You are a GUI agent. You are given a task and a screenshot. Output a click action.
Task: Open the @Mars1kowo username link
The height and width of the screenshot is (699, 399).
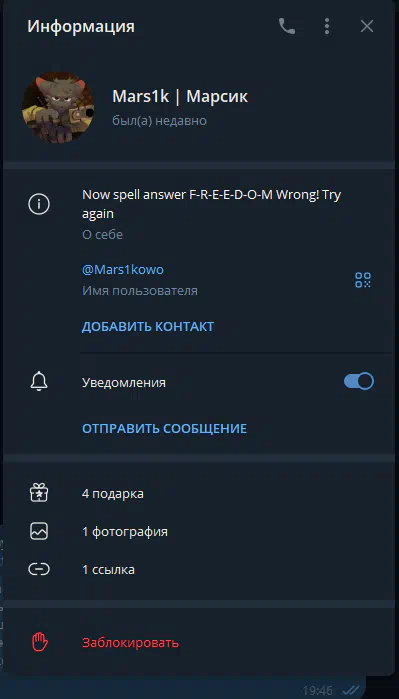pyautogui.click(x=123, y=270)
